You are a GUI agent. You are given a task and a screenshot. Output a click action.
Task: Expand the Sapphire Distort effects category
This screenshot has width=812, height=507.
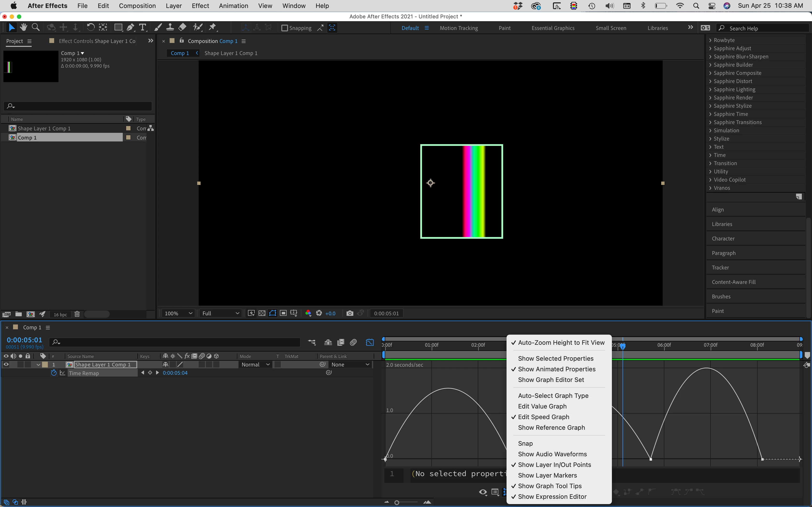[x=710, y=81]
